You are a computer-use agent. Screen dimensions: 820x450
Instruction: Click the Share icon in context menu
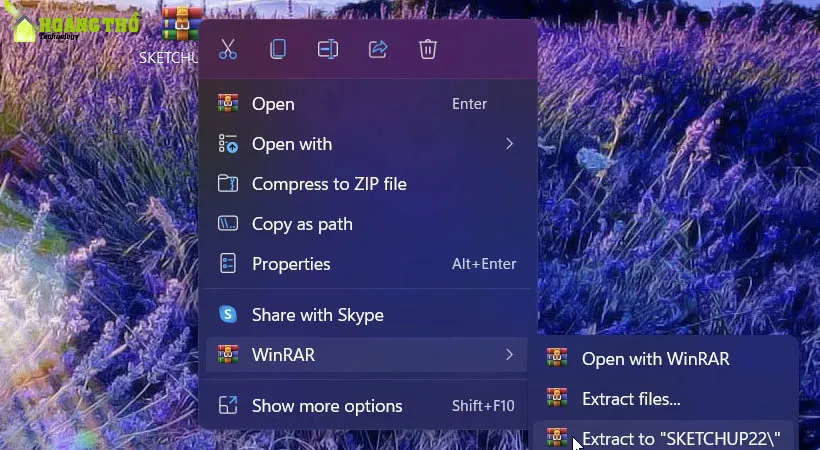point(378,50)
